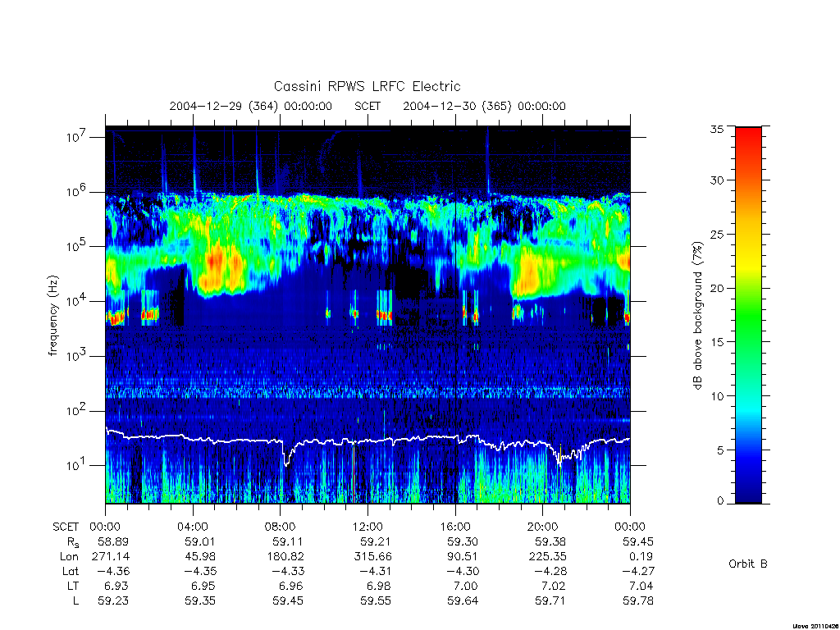Click the 'dB above background (7%)' label

pyautogui.click(x=697, y=316)
